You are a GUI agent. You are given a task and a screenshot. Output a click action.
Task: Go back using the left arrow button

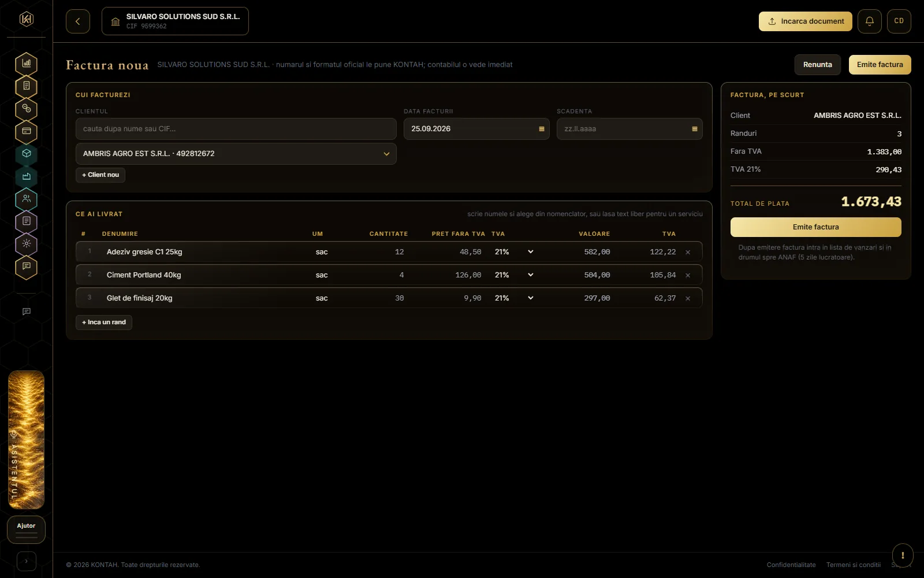coord(78,21)
